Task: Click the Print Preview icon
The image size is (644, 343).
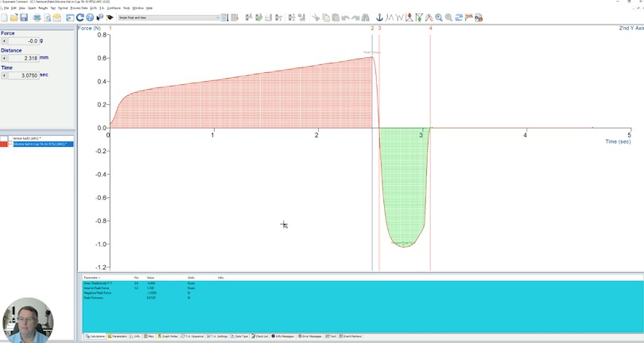Action: point(47,17)
